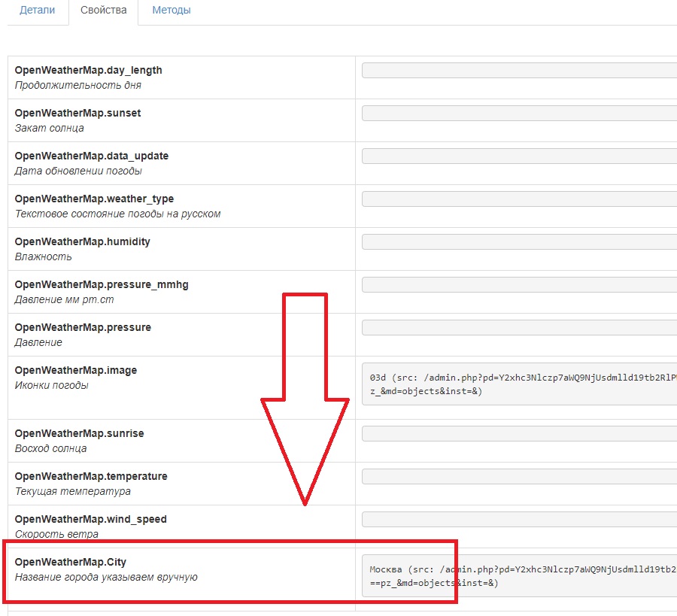Select the OpenWeatherMap.wind_speed property name
The image size is (677, 616).
click(91, 519)
